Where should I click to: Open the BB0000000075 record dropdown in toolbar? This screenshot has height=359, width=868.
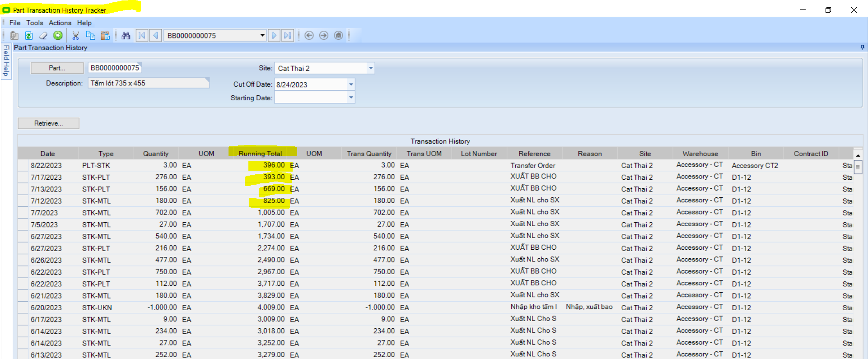(x=262, y=35)
